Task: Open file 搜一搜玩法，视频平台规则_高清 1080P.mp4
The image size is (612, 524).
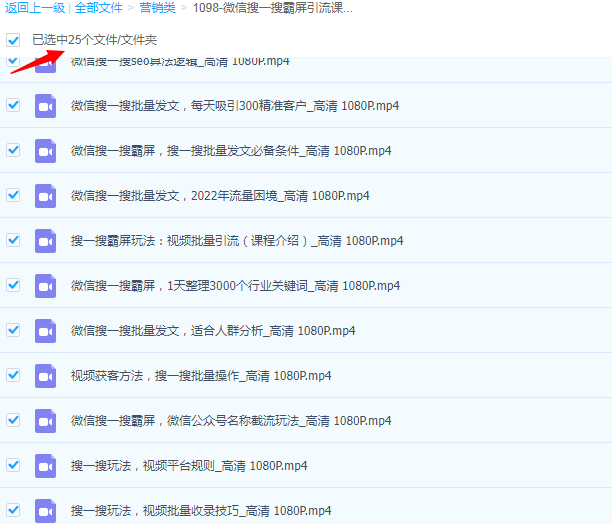Action: pos(189,466)
